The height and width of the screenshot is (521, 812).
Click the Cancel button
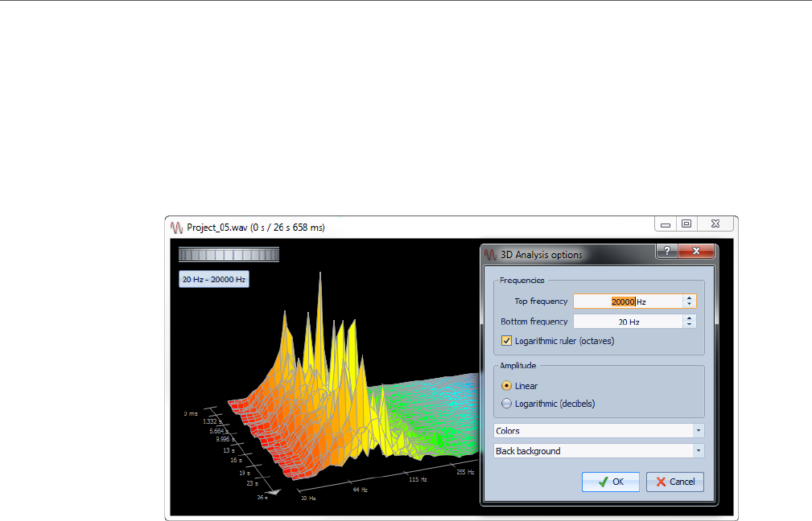point(674,482)
